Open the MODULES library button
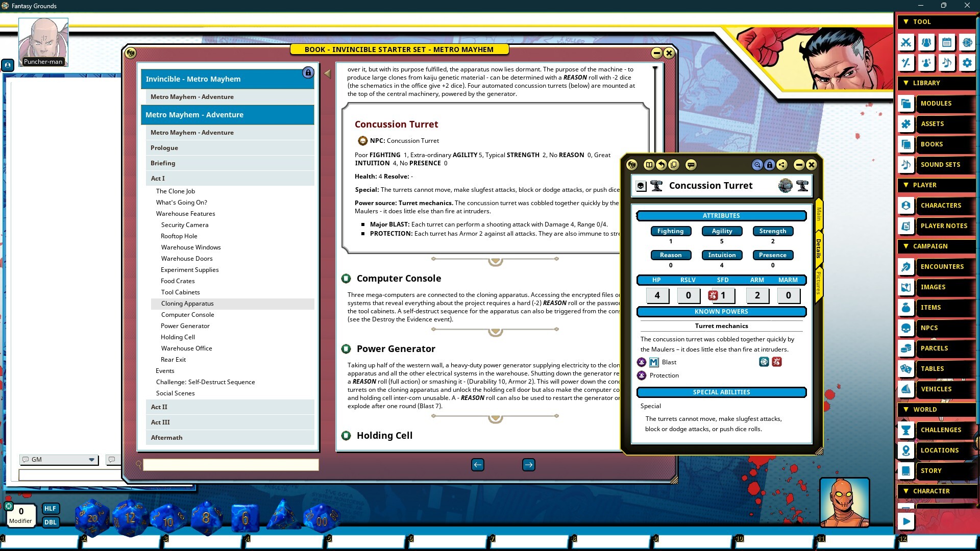Screen dimensions: 980x551 pos(937,104)
